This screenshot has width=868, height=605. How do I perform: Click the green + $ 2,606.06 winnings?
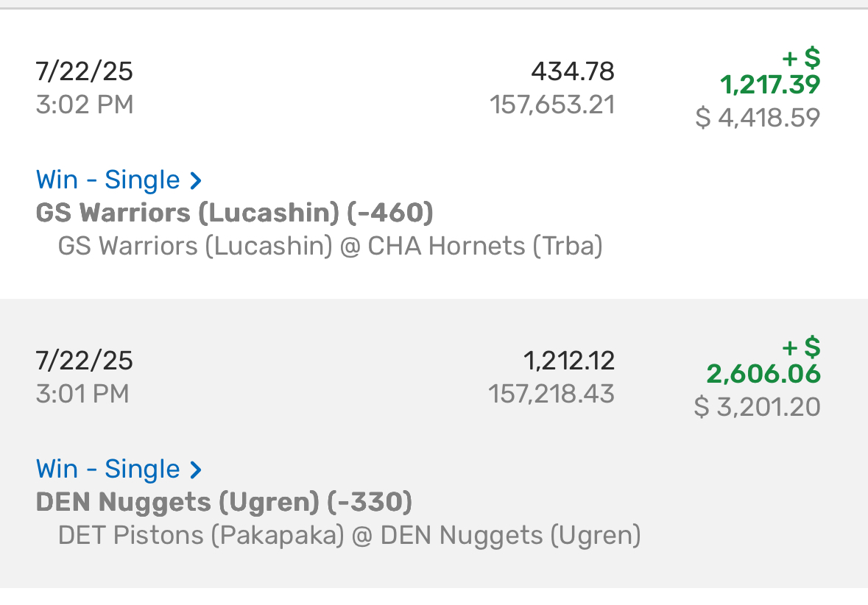pos(763,361)
